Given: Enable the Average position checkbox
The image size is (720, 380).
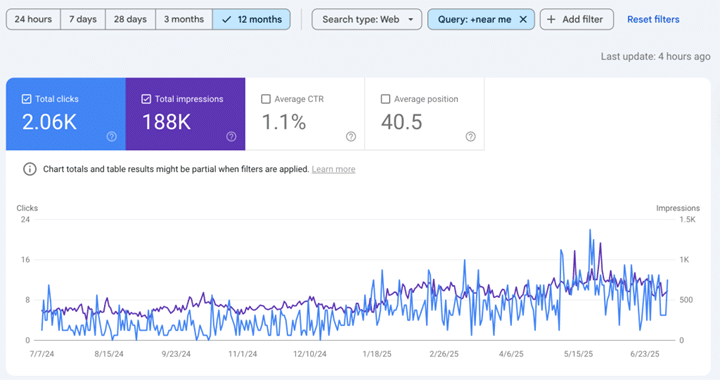Looking at the screenshot, I should pos(386,99).
